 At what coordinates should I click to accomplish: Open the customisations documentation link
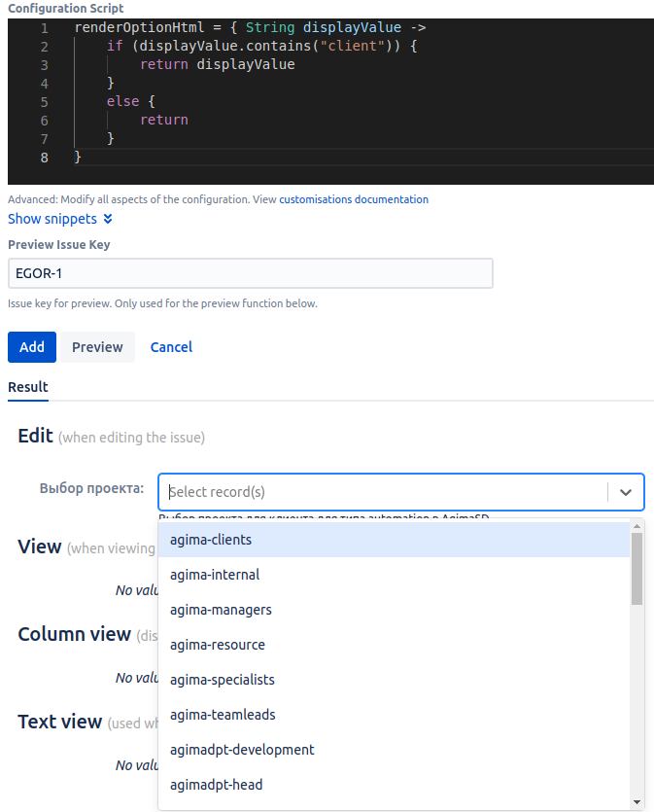(354, 199)
